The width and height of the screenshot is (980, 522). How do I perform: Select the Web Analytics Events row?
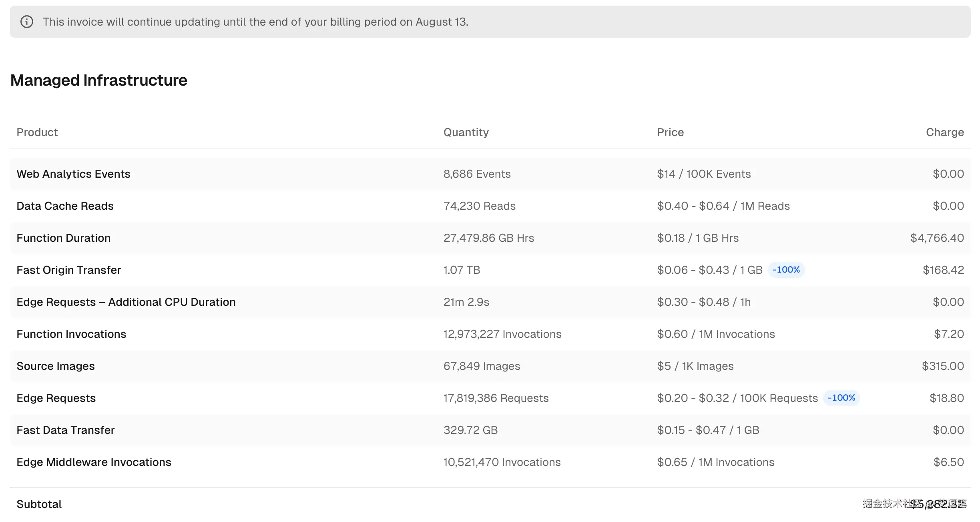coord(73,174)
